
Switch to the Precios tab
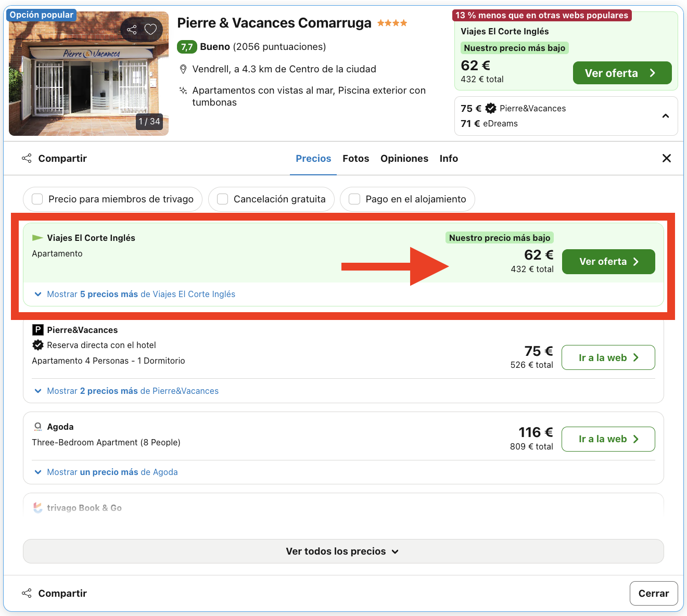click(313, 159)
